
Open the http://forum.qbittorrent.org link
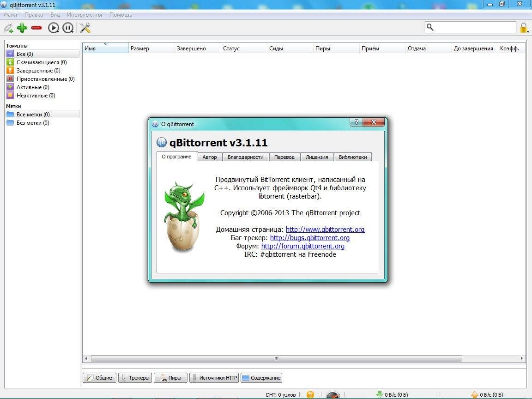(x=302, y=246)
